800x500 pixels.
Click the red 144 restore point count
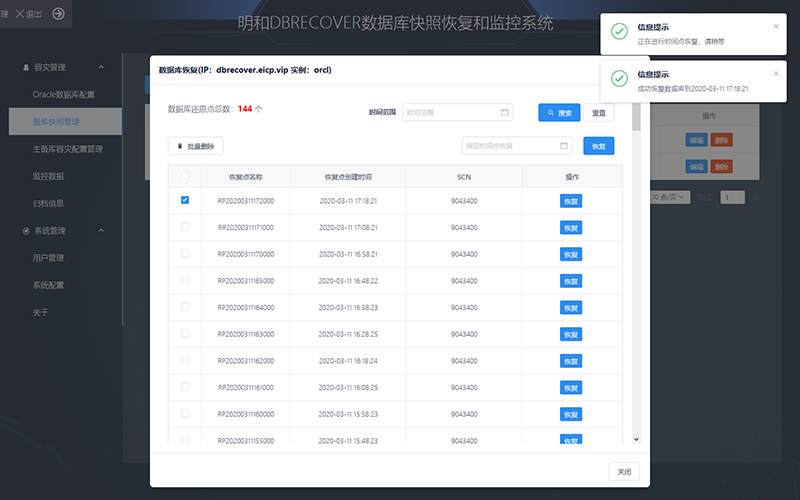coord(245,109)
